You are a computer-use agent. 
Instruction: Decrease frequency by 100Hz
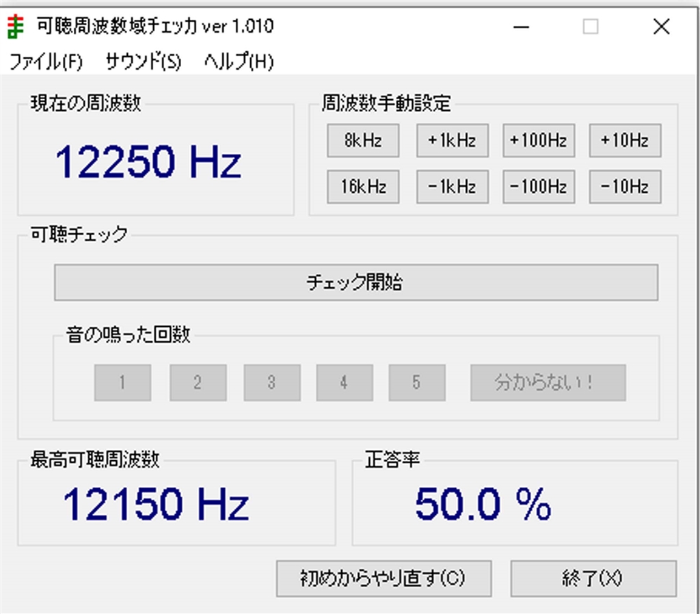tap(538, 187)
